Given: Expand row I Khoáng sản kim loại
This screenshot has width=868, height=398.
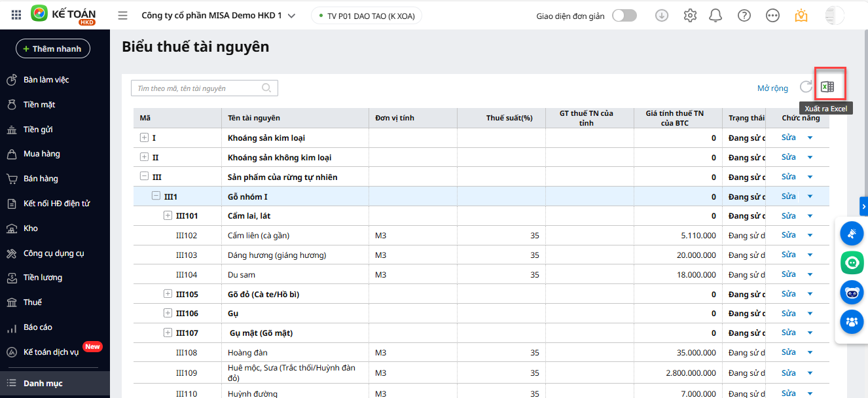Looking at the screenshot, I should (144, 138).
